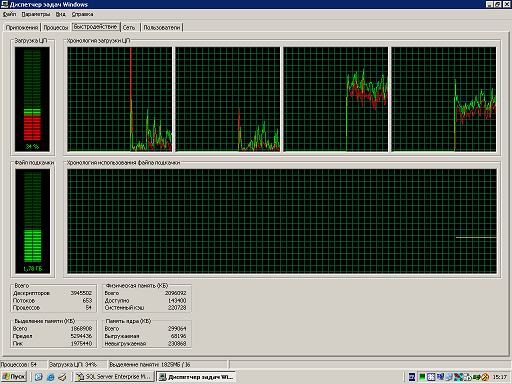The width and height of the screenshot is (512, 384).
Task: Click kernel memory Невыгружаемая value
Action: click(177, 343)
